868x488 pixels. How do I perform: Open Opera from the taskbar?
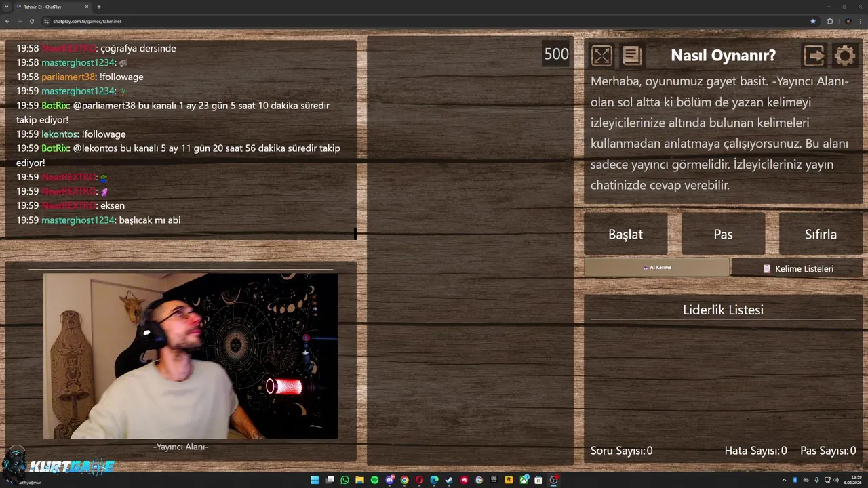tap(419, 480)
